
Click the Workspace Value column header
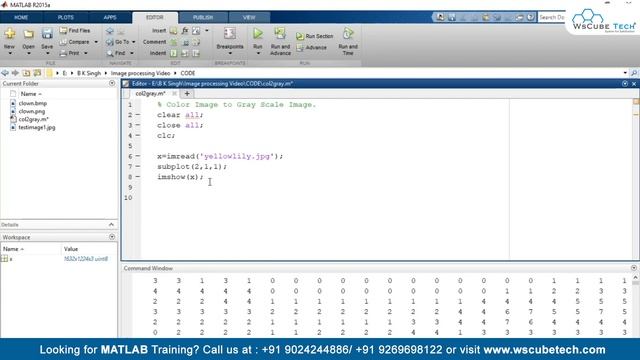pos(71,249)
